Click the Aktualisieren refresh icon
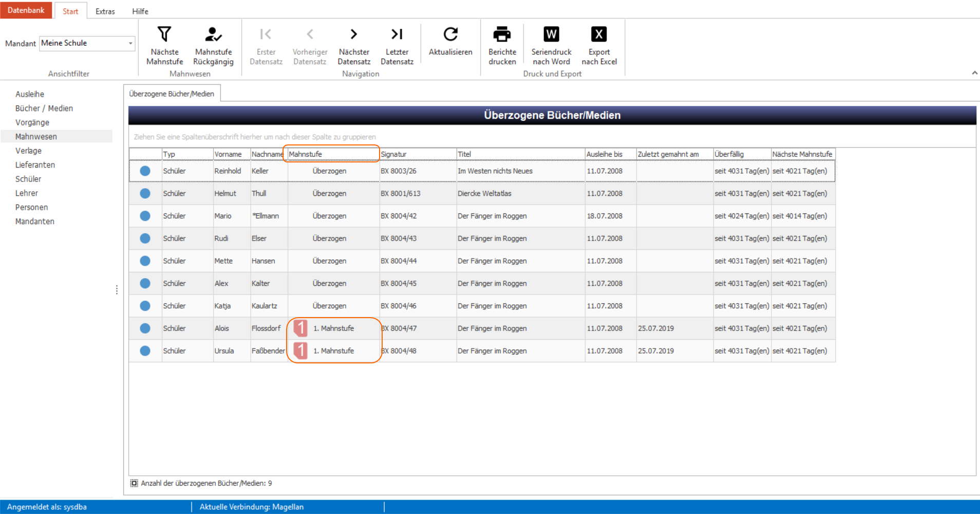The width and height of the screenshot is (980, 514). [x=450, y=34]
